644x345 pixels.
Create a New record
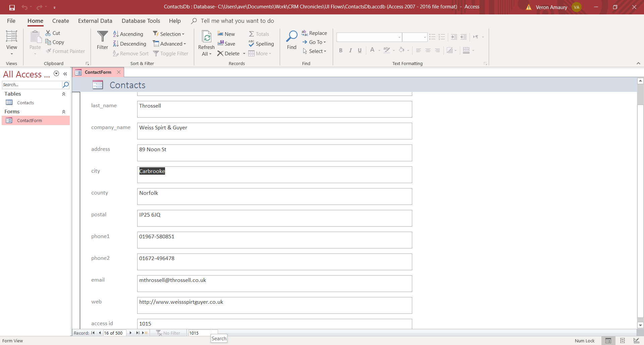pyautogui.click(x=226, y=34)
